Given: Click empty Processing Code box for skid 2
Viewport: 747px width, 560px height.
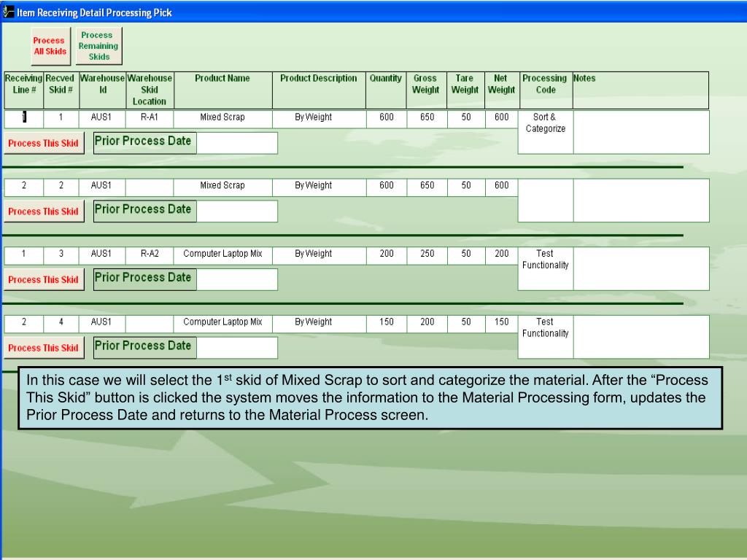Looking at the screenshot, I should pos(546,201).
